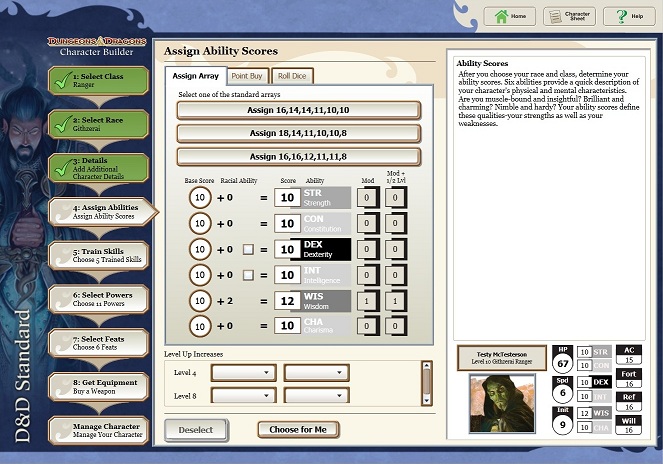Go to step 2: Select Race

(99, 124)
